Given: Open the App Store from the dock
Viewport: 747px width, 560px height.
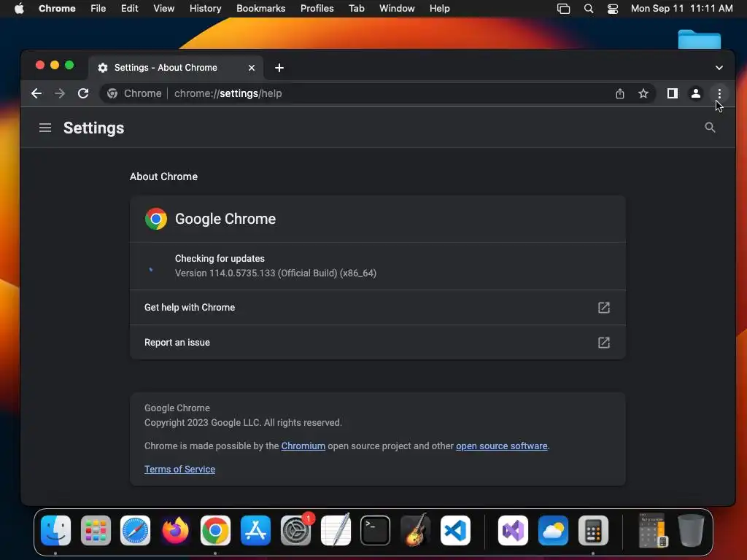Looking at the screenshot, I should click(255, 531).
